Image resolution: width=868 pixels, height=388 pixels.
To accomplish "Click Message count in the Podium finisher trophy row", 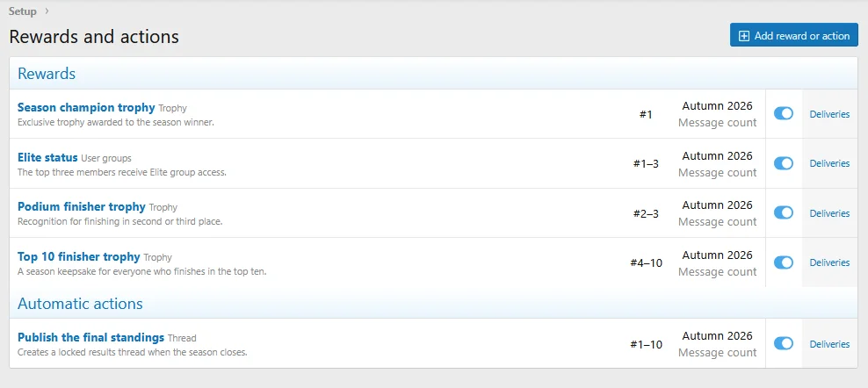I will click(x=717, y=222).
